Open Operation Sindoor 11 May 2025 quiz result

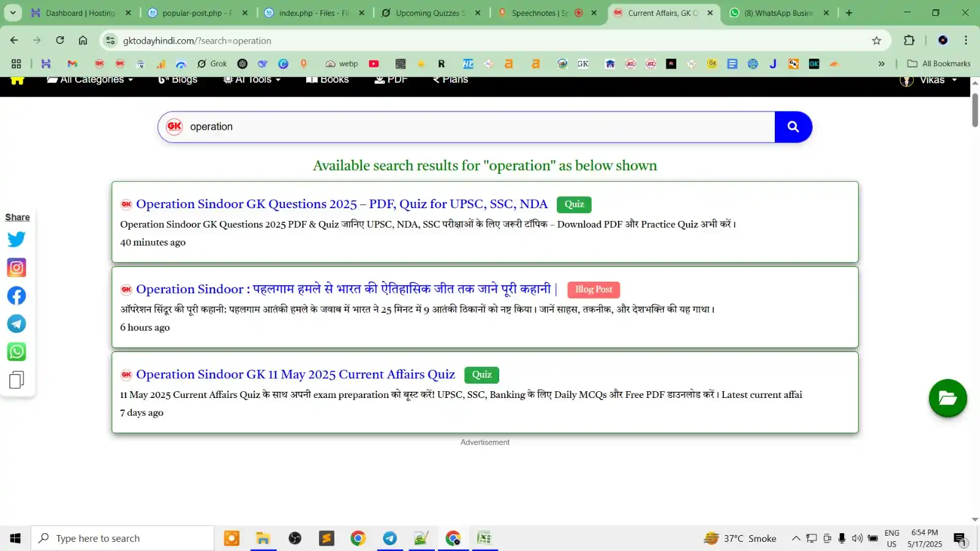295,374
